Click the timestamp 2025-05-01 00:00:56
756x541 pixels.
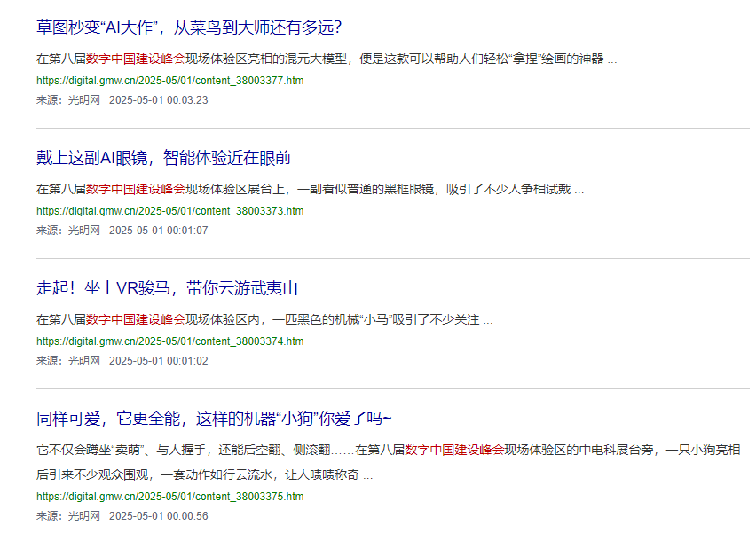(x=158, y=516)
